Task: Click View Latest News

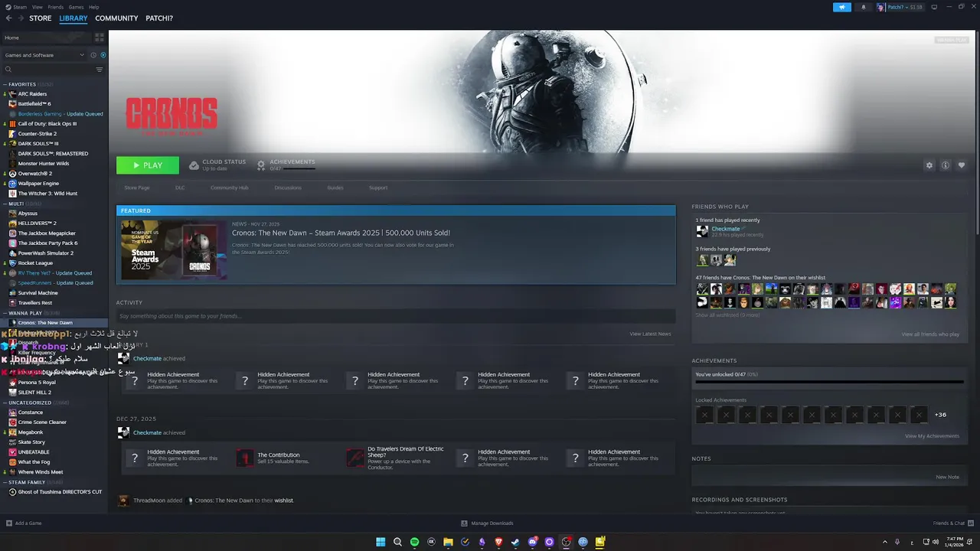Action: [x=650, y=334]
